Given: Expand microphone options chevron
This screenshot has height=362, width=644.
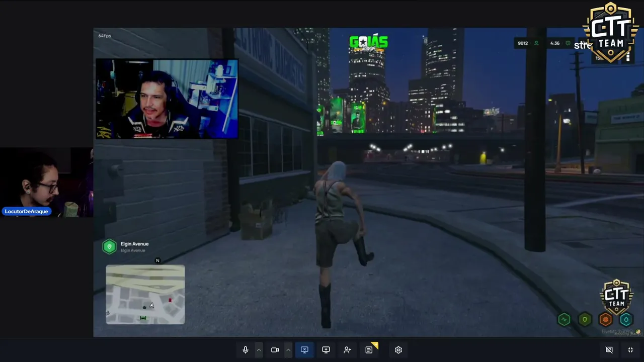Looking at the screenshot, I should (259, 350).
